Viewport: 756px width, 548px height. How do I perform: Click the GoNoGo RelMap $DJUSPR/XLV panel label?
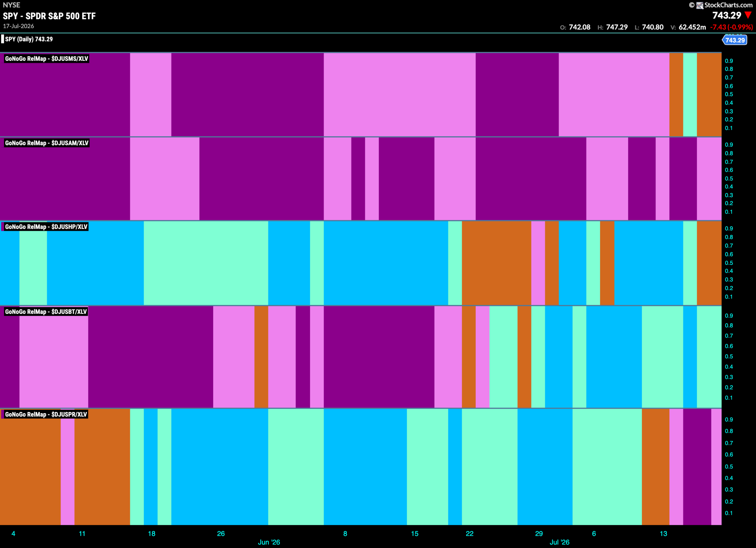point(46,414)
